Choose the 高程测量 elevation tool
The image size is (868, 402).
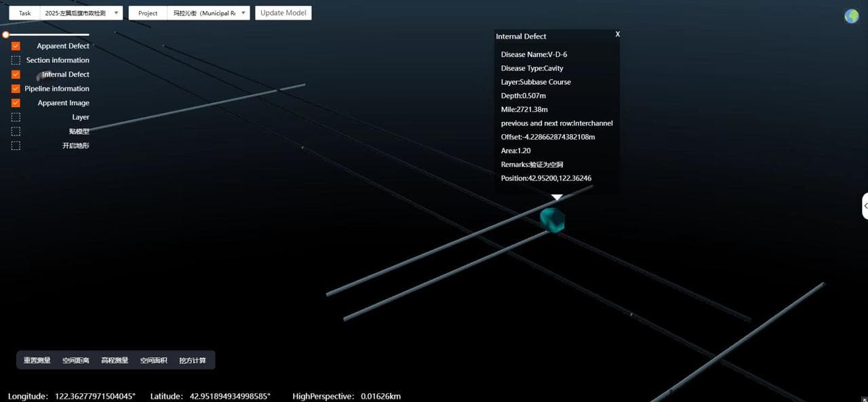[115, 360]
